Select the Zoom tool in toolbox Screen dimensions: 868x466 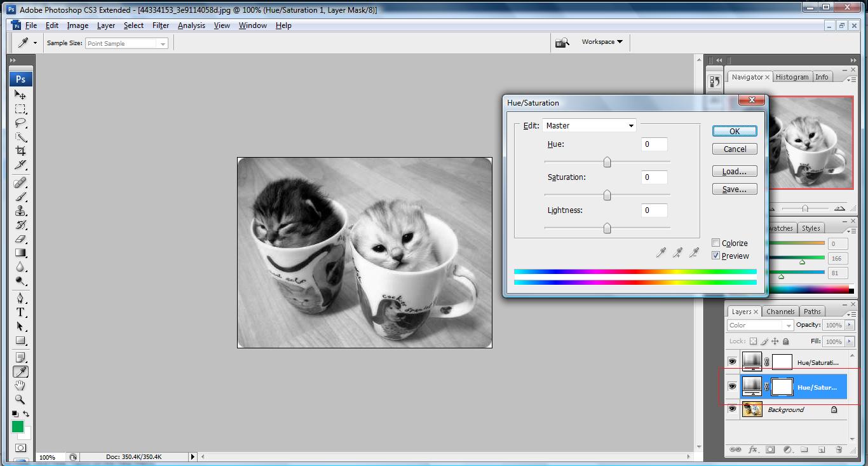20,399
